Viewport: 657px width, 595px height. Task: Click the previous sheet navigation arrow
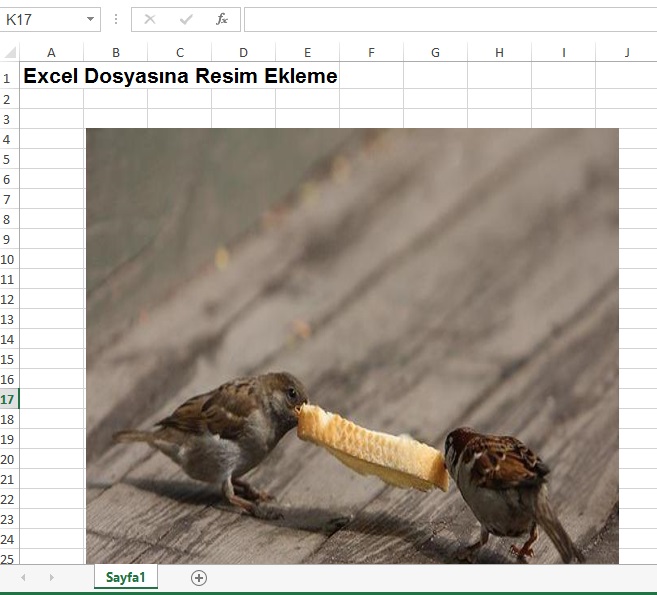pyautogui.click(x=23, y=577)
